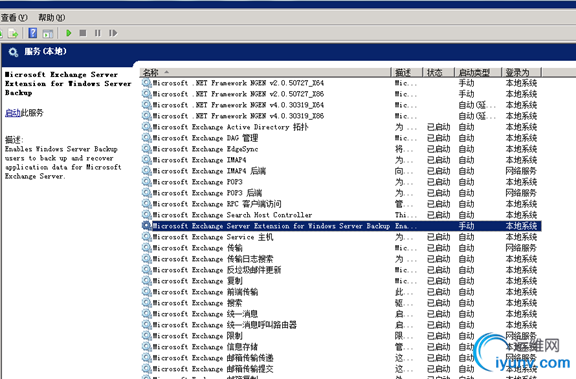
Task: Select Microsoft Exchange 搜索 service name
Action: (x=197, y=303)
